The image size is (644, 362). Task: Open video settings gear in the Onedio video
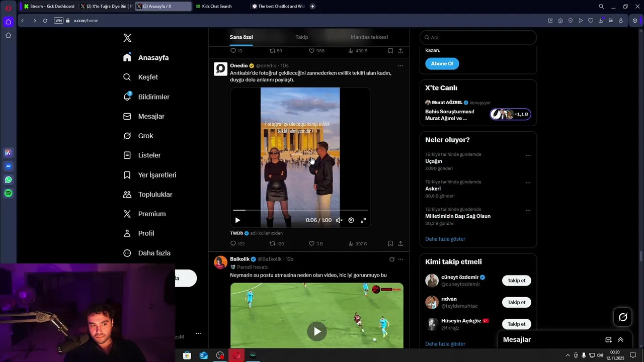[x=351, y=220]
